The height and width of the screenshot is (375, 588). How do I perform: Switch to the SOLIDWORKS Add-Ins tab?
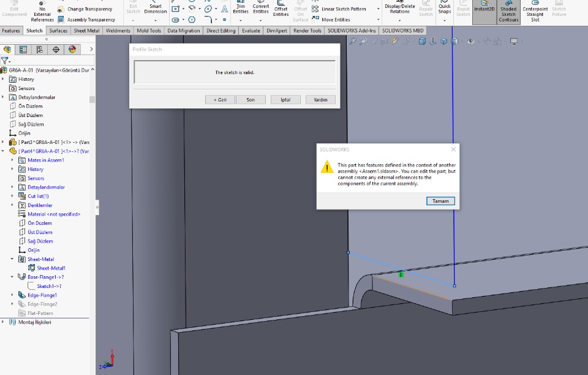[x=352, y=31]
